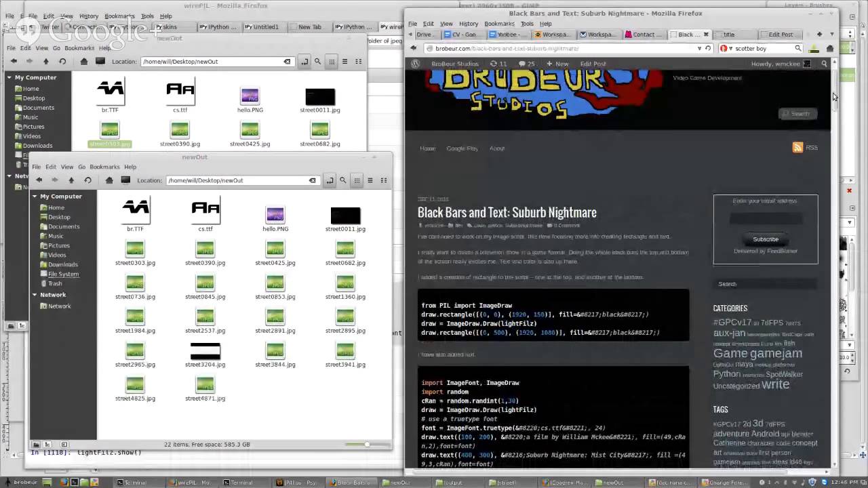Open Firefox downloads arrow icon
868x488 pixels.
point(814,48)
